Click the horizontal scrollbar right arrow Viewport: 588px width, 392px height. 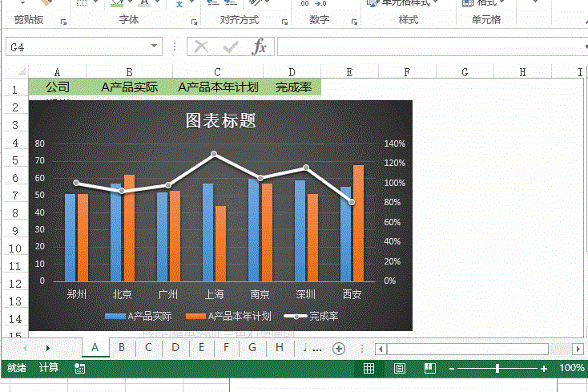(578, 349)
